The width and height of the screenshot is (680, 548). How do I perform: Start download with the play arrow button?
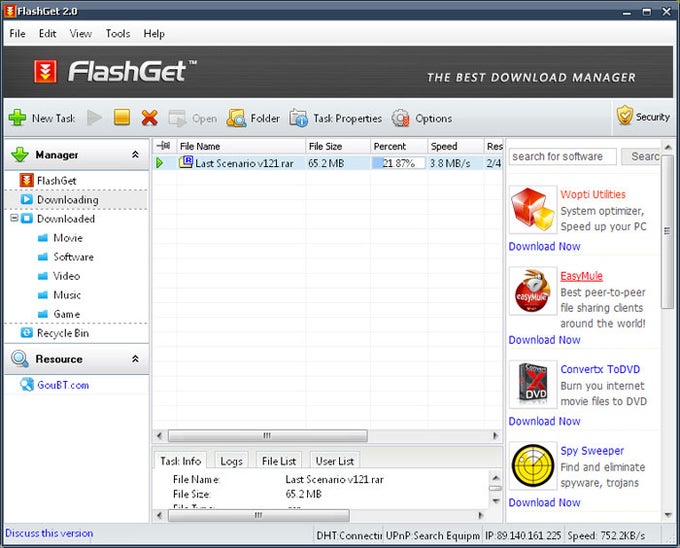(94, 118)
